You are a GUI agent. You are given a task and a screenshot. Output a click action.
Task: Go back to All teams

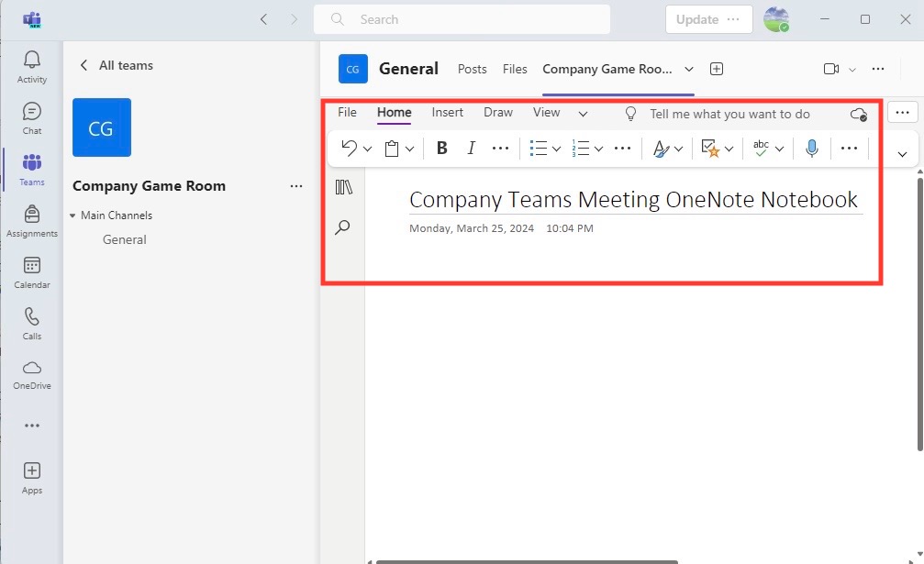tap(117, 65)
